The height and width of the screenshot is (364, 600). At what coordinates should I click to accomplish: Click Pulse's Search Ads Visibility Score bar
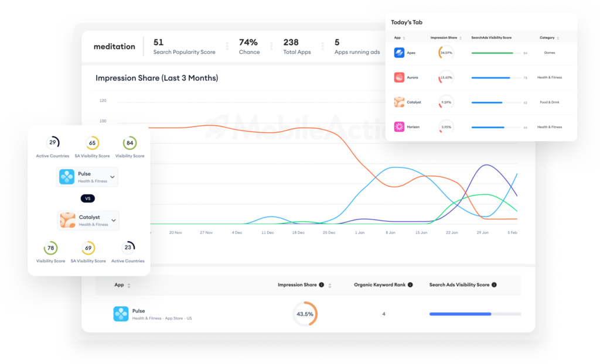(475, 314)
